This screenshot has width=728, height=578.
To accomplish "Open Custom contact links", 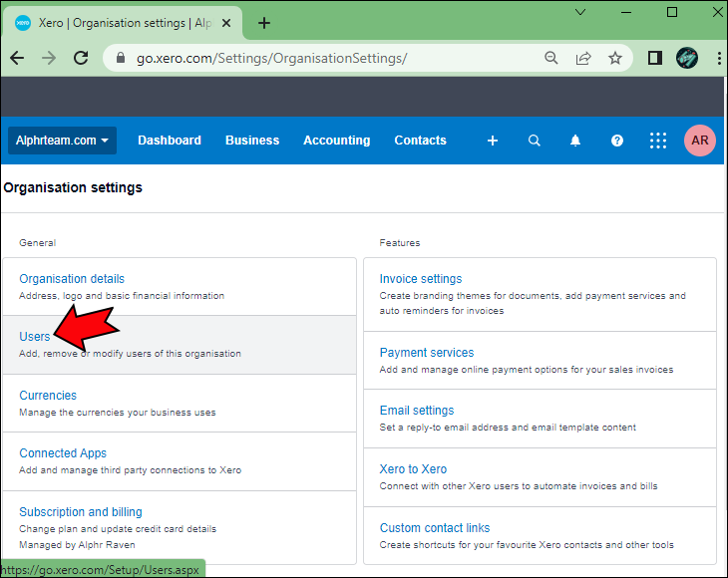I will [x=435, y=528].
